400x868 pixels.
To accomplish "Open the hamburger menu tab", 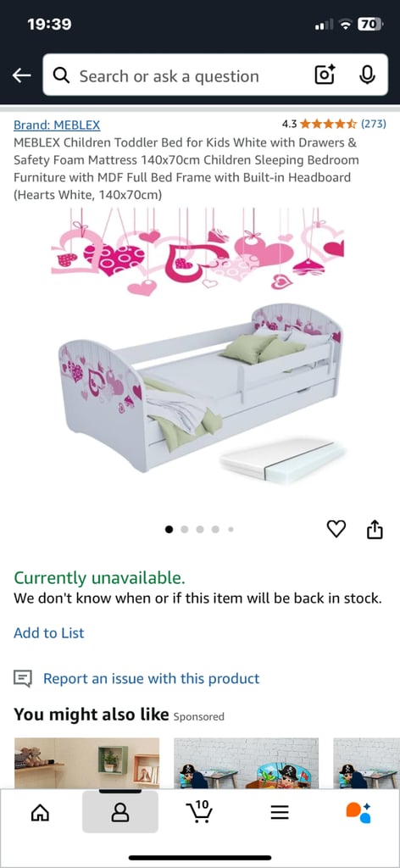I will [280, 812].
